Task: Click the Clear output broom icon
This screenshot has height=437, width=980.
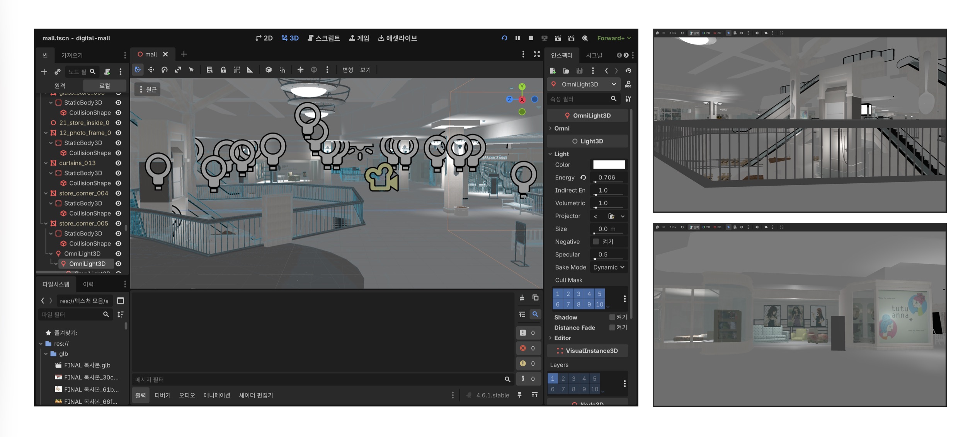Action: point(522,297)
